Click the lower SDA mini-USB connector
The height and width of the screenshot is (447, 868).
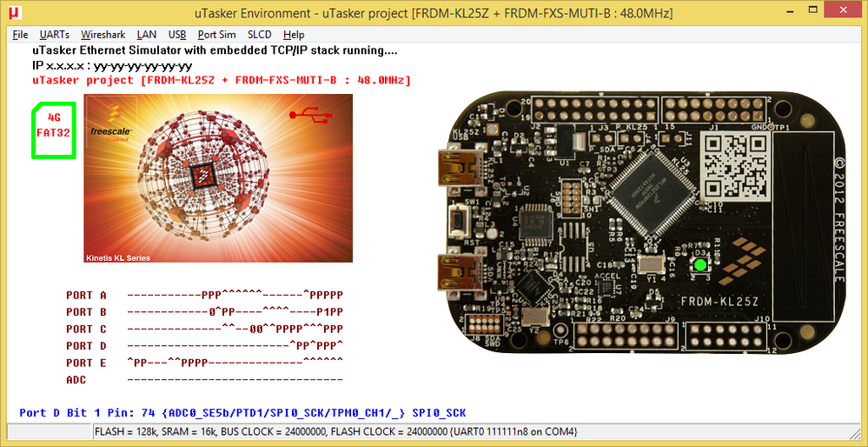pos(461,272)
